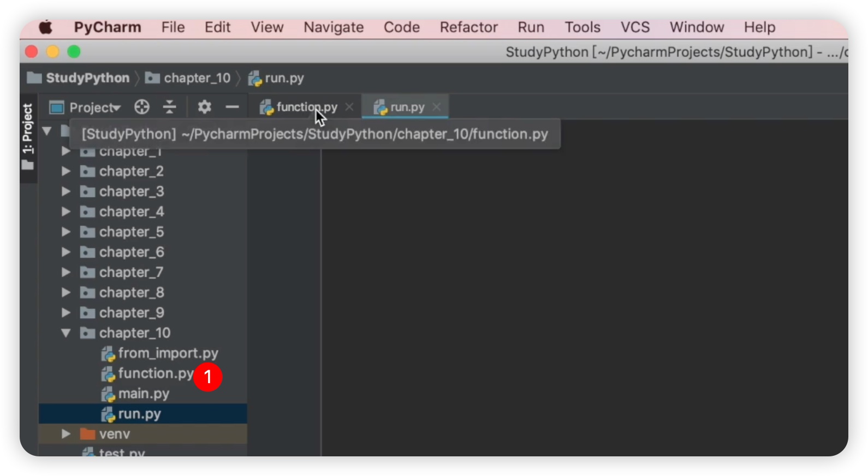Expand the chapter_6 folder arrow
Image resolution: width=868 pixels, height=476 pixels.
(x=66, y=252)
